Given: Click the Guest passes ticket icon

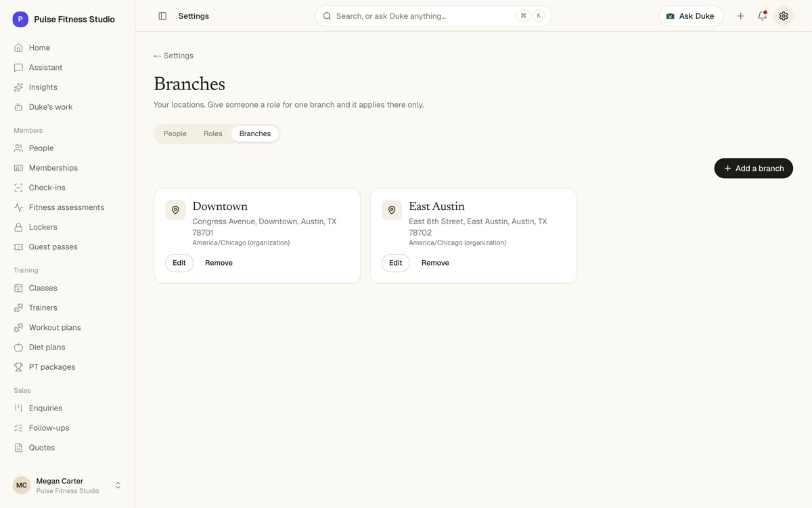Looking at the screenshot, I should click(x=18, y=247).
